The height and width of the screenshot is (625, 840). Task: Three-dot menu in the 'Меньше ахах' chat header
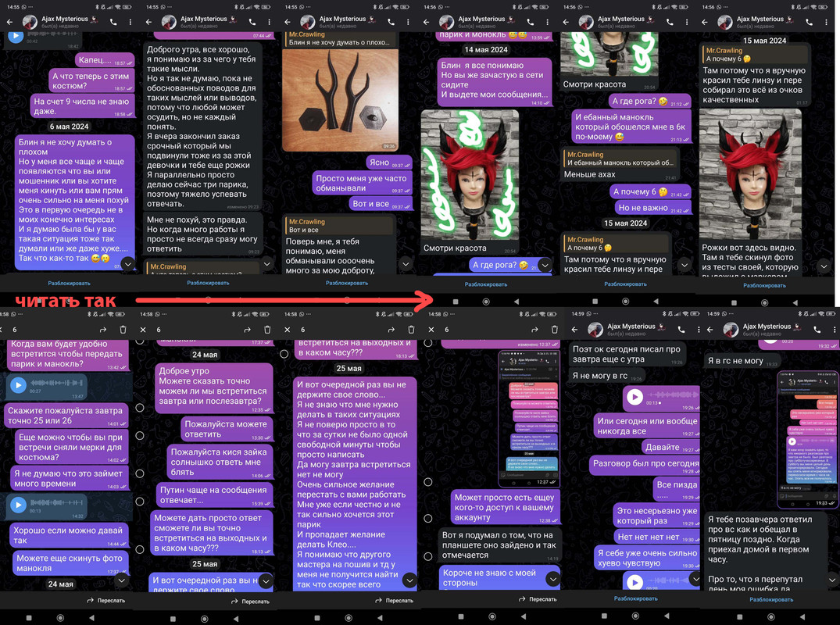pos(687,22)
